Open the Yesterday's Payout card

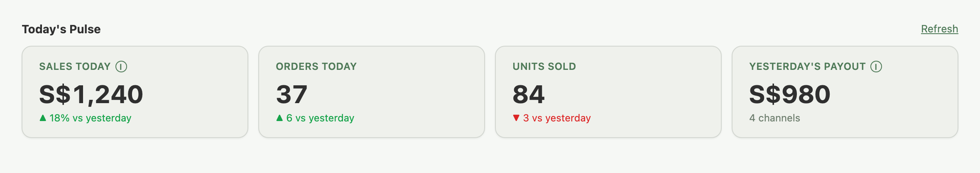point(845,92)
